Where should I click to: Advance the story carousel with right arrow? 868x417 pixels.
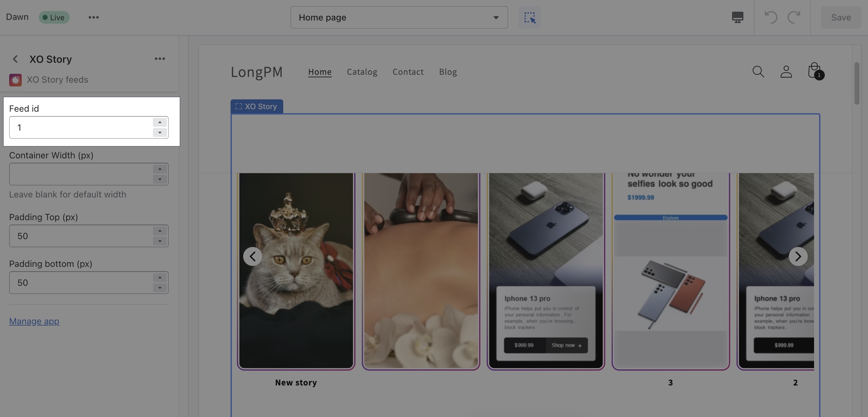point(798,256)
